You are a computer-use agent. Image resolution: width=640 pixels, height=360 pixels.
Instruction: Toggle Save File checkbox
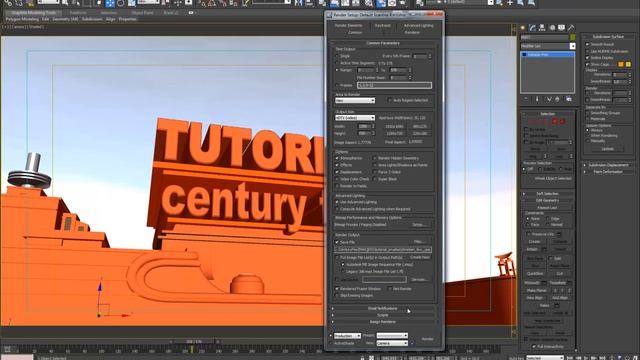pyautogui.click(x=337, y=242)
